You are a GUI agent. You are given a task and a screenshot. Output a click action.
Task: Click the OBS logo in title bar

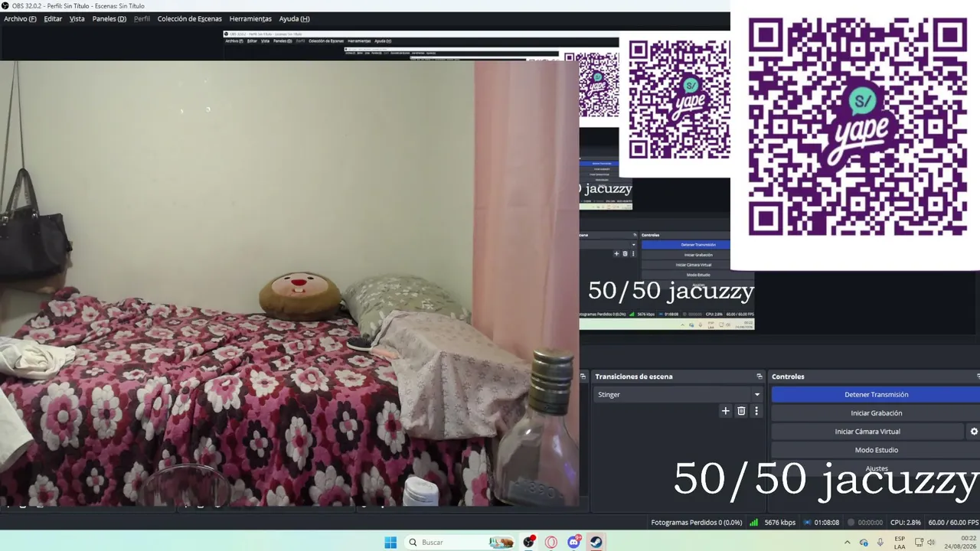(x=5, y=6)
